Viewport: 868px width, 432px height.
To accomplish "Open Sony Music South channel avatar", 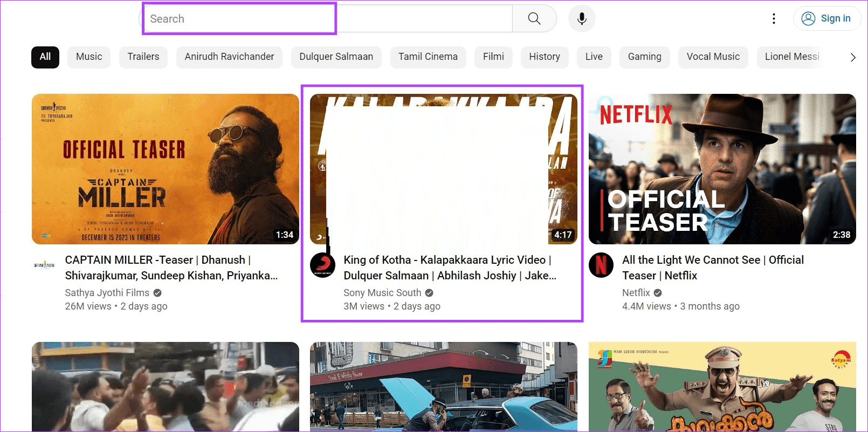I will coord(322,265).
